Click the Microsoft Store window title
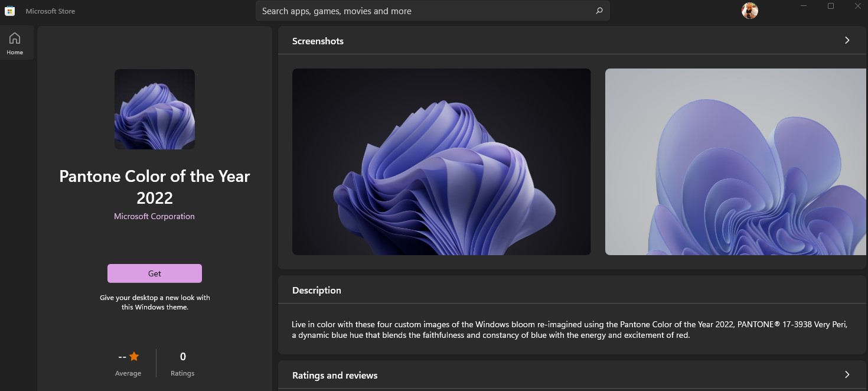This screenshot has width=868, height=391. (50, 11)
